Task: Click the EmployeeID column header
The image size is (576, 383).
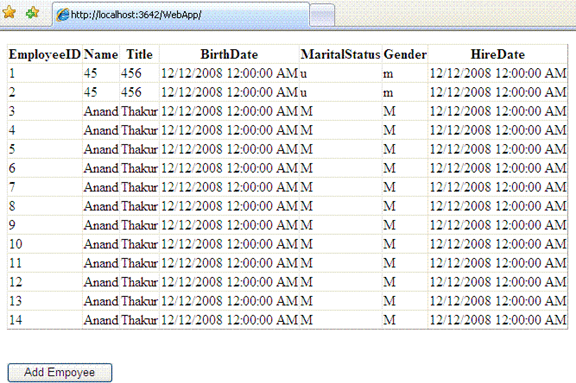Action: click(45, 54)
